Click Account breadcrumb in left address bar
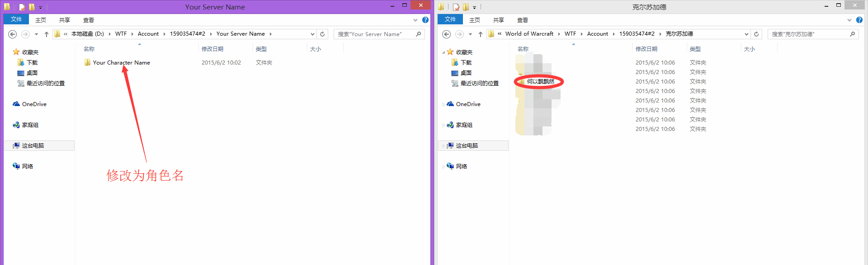 [148, 34]
